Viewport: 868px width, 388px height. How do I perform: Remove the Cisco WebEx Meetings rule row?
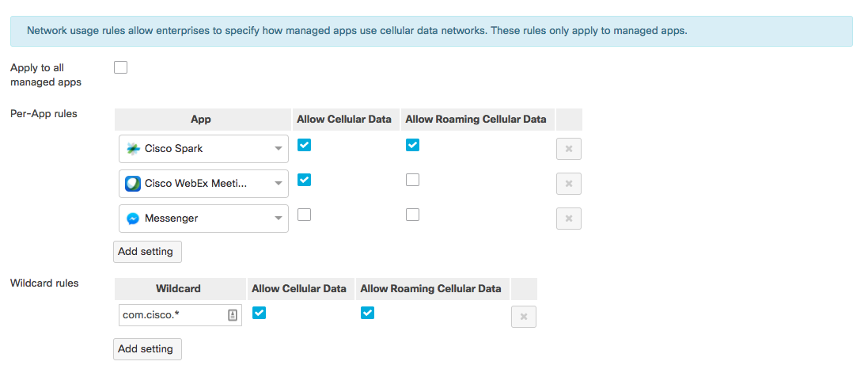569,184
